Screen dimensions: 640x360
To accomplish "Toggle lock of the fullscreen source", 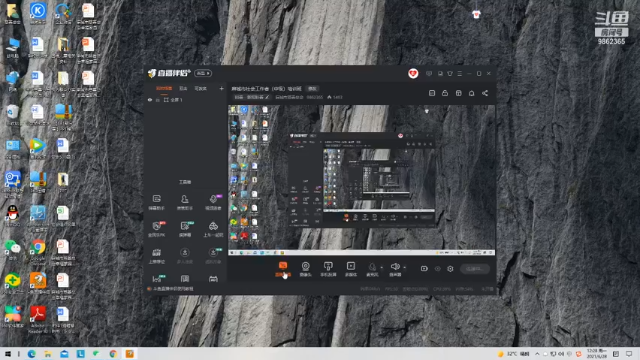I will click(x=158, y=100).
